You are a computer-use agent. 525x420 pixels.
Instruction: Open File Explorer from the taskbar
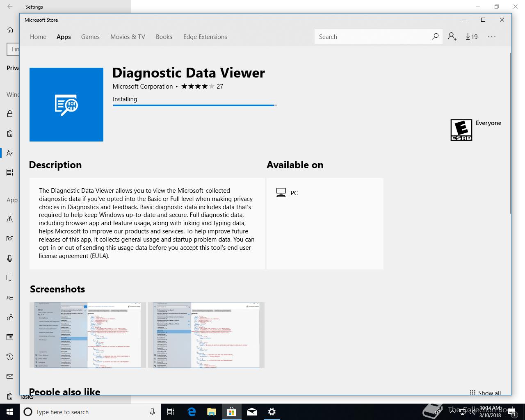coord(211,412)
